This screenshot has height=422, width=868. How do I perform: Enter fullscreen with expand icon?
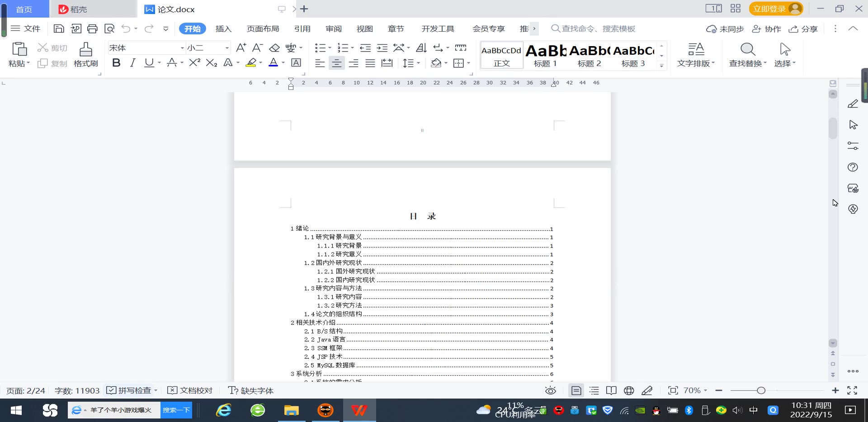[x=852, y=390]
